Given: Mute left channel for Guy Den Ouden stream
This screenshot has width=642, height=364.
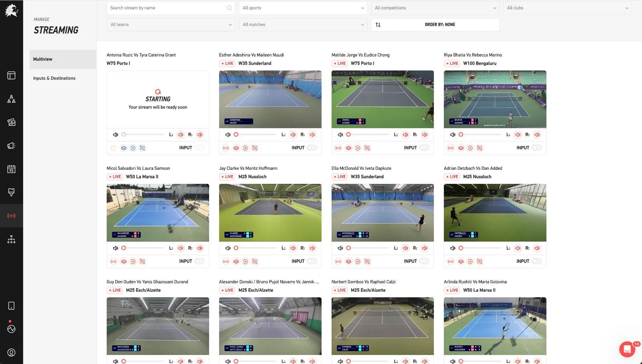Looking at the screenshot, I should point(181,361).
